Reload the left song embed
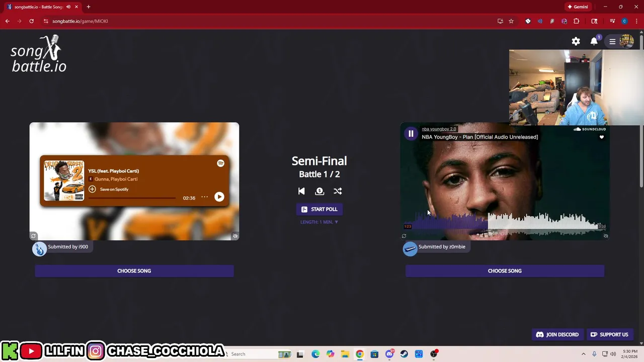The image size is (644, 362). coord(33,236)
